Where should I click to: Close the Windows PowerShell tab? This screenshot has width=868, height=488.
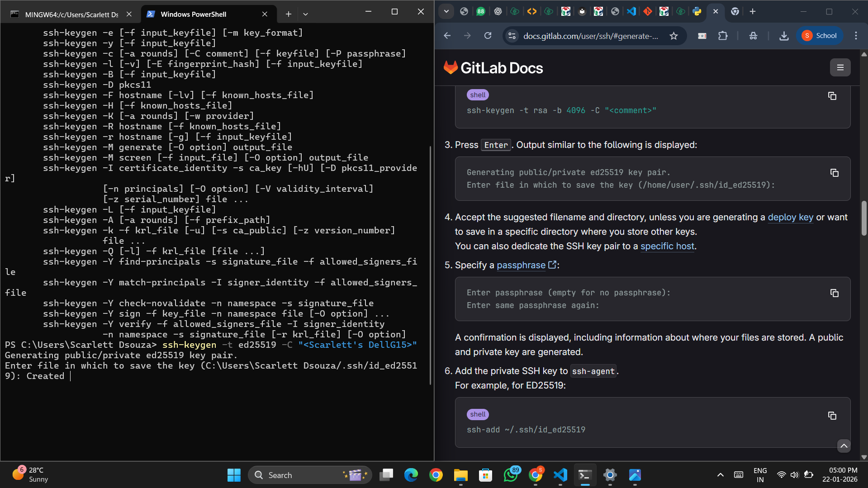point(265,14)
